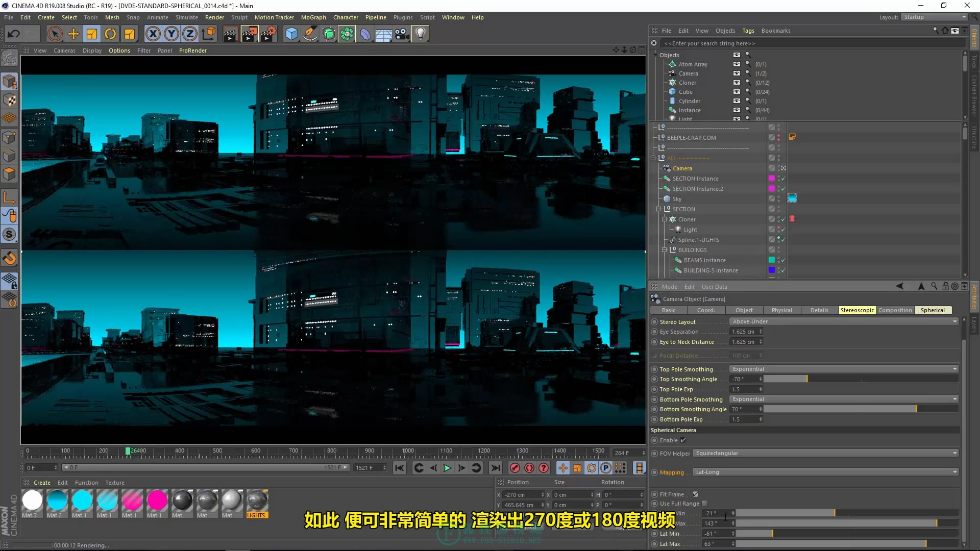Screen dimensions: 980x551
Task: Click Render to Picture Viewer icon
Action: pos(250,34)
